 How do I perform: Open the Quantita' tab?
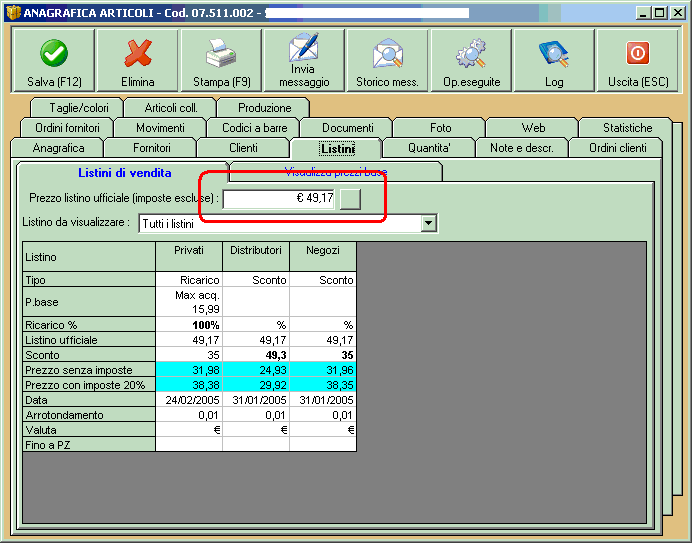pyautogui.click(x=429, y=148)
